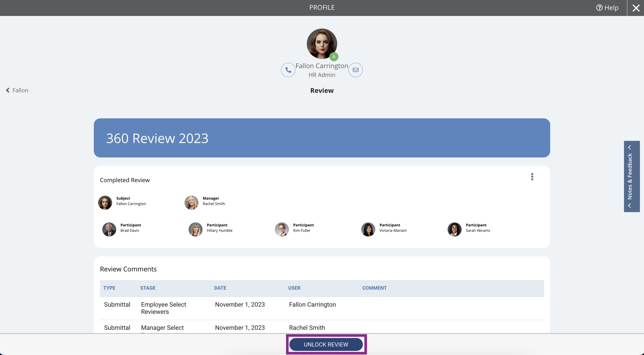The width and height of the screenshot is (644, 355).
Task: Click Subject Fallon Carrington's avatar
Action: tap(105, 203)
